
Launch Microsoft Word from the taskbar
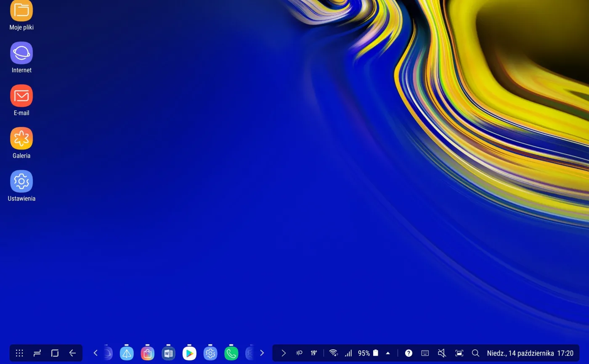pos(168,353)
